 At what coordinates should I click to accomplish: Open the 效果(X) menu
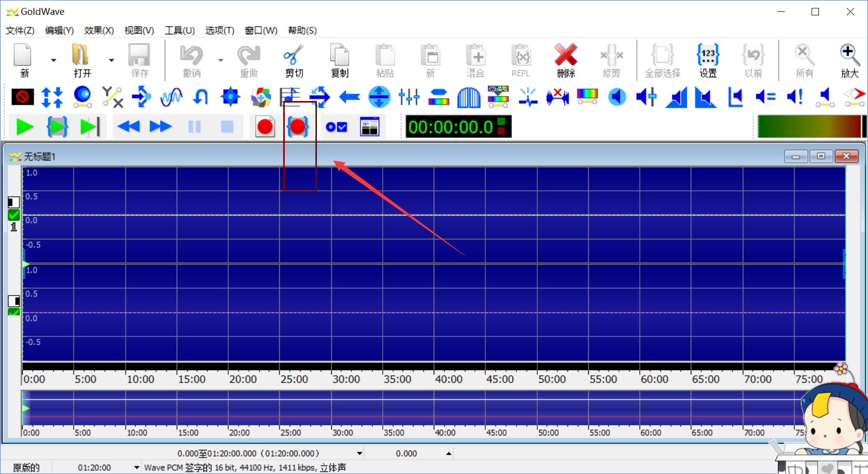click(x=99, y=31)
